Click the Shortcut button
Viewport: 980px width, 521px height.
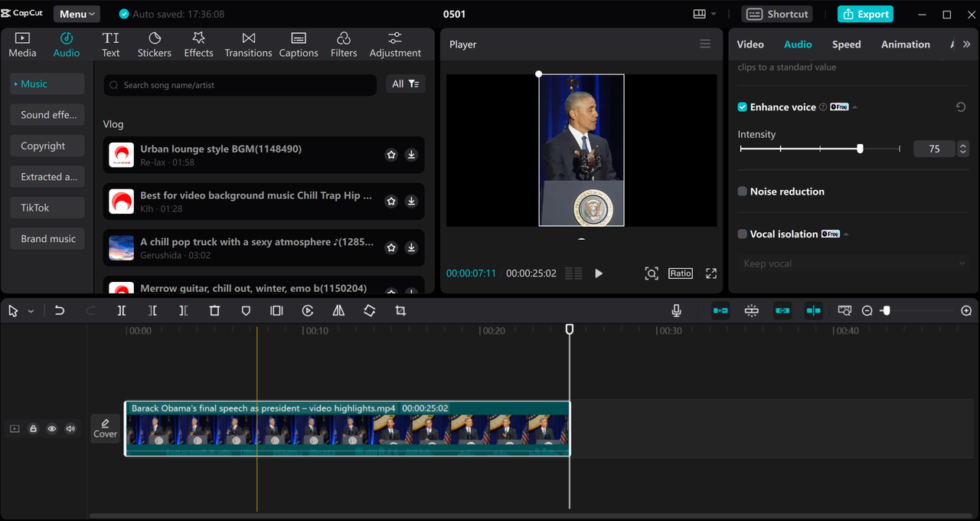click(777, 14)
